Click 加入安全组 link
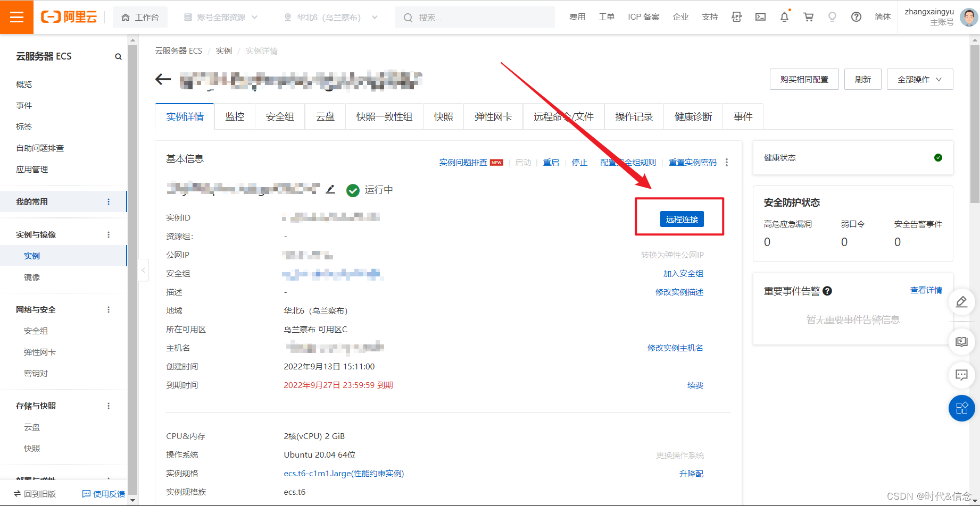980x506 pixels. [683, 273]
